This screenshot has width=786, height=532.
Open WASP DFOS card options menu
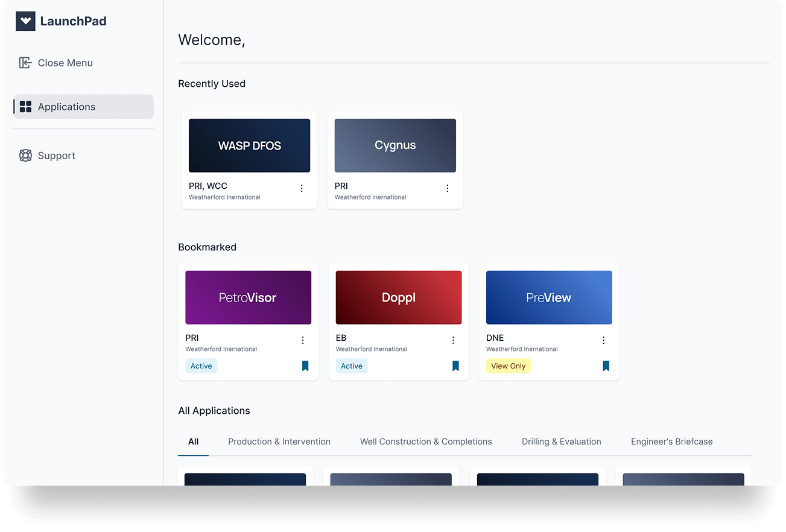coord(302,188)
